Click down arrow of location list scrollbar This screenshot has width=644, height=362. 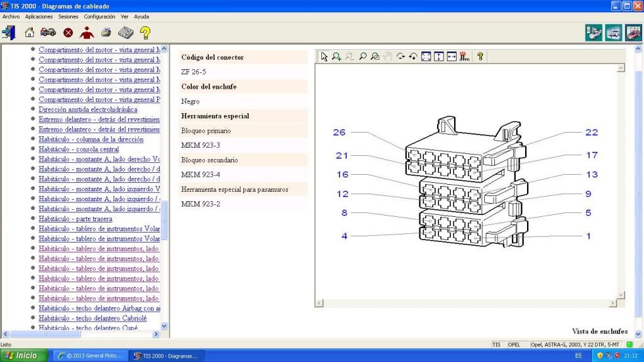[164, 326]
